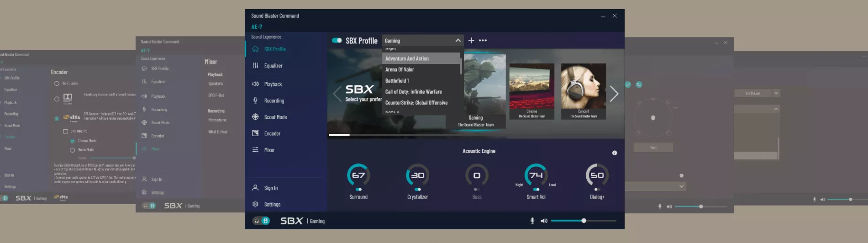Click the Scout Mode crosshair icon
Viewport: 868px width, 243px height.
255,117
